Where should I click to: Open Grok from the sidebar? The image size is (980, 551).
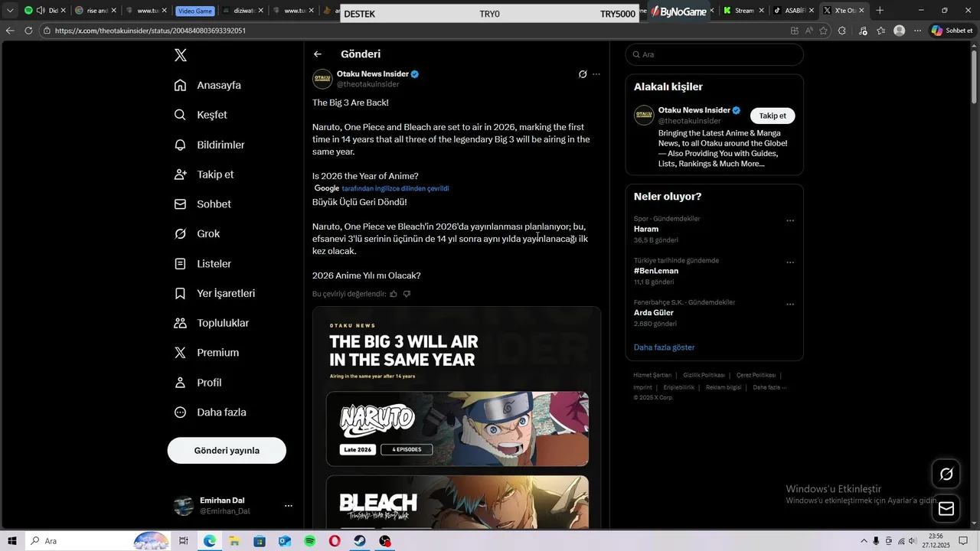point(197,233)
